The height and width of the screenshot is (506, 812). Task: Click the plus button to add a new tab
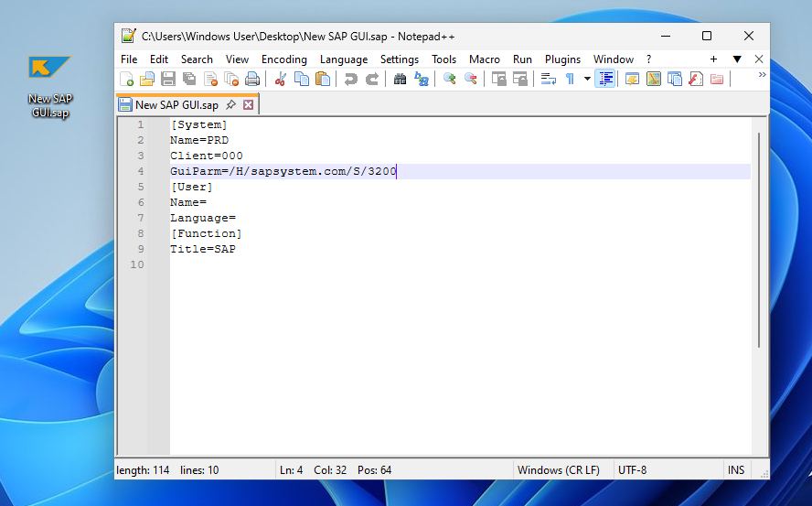(x=713, y=59)
